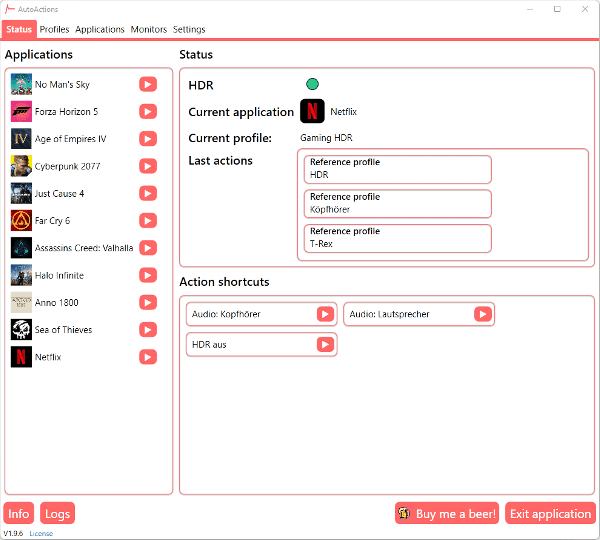Screen dimensions: 600x540
Task: Click the Sea of Thieves skull icon
Action: click(21, 330)
